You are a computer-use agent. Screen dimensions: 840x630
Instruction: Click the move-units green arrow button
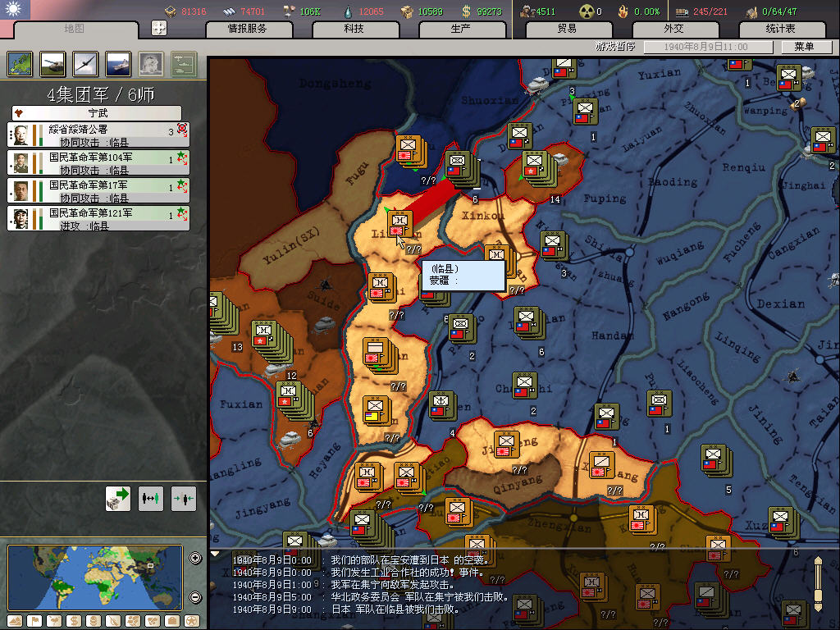(118, 498)
